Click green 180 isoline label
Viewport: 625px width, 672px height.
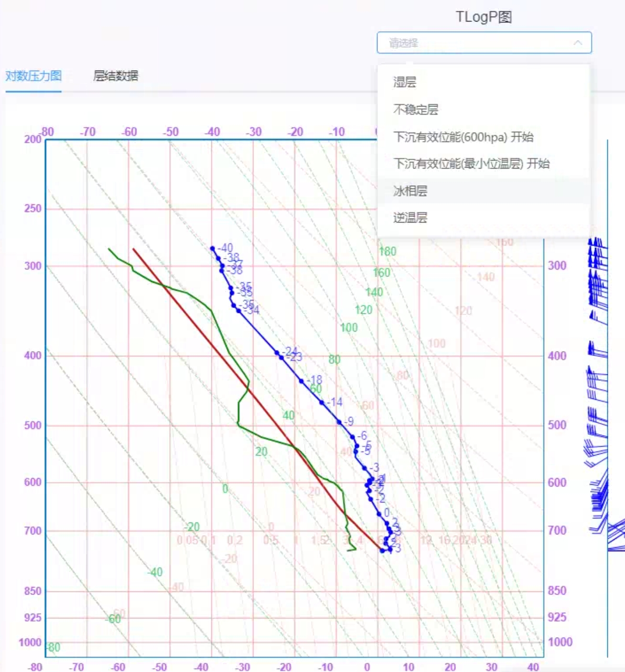pyautogui.click(x=388, y=252)
